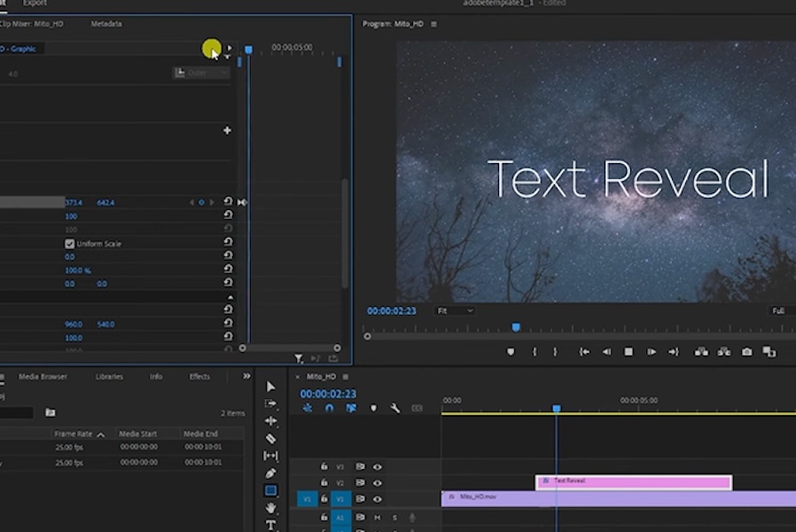Click Captions track options CC icon
The width and height of the screenshot is (796, 532).
[x=417, y=408]
